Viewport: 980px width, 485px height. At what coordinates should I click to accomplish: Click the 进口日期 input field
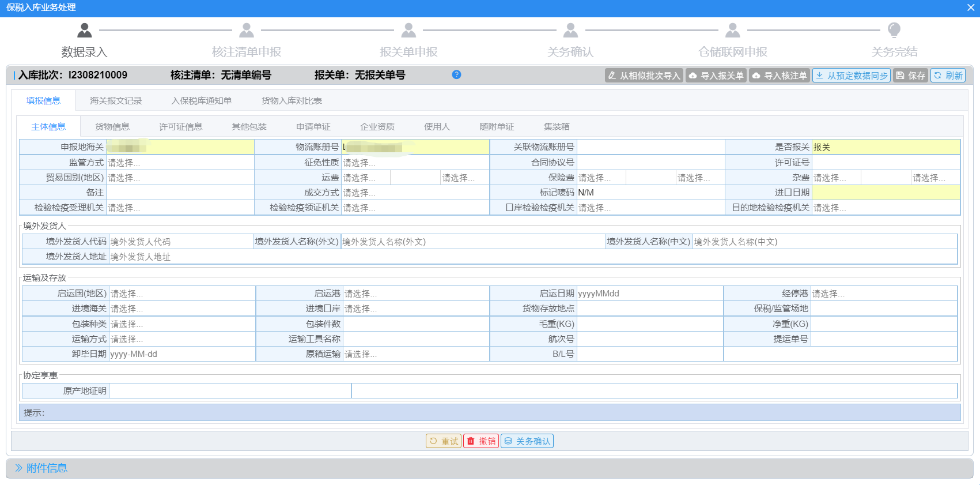886,193
